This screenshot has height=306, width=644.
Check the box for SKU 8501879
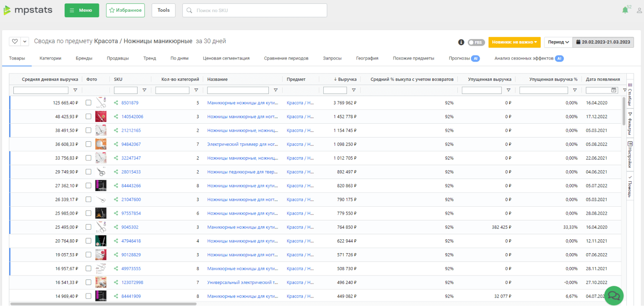88,103
